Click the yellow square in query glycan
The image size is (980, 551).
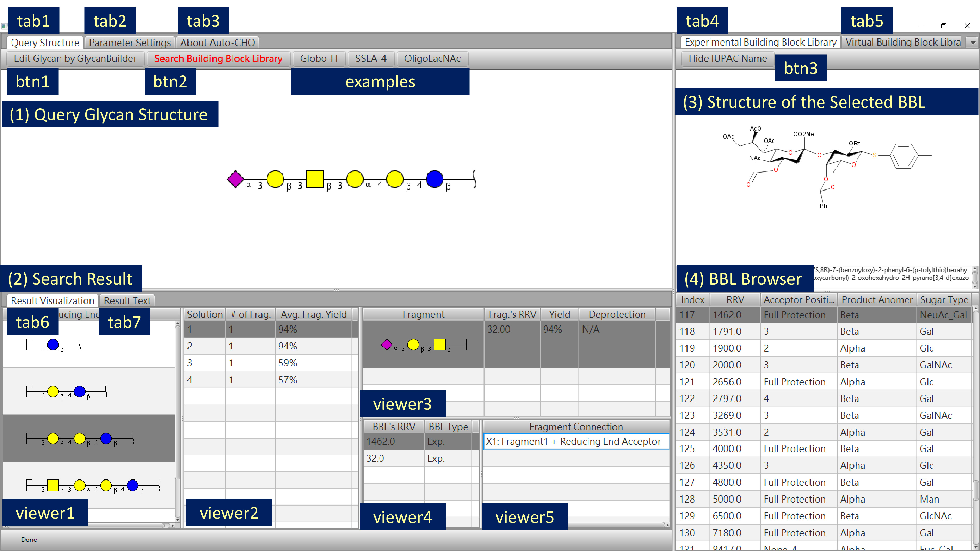(315, 179)
